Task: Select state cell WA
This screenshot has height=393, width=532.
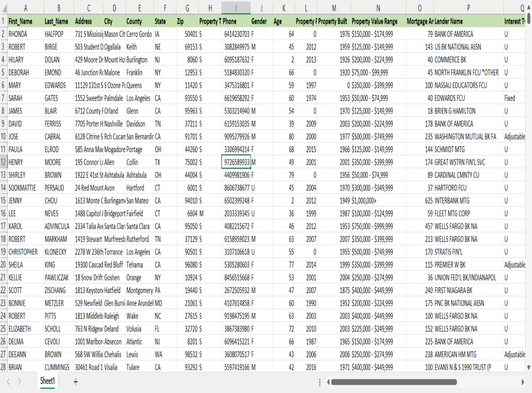Action: [x=165, y=354]
